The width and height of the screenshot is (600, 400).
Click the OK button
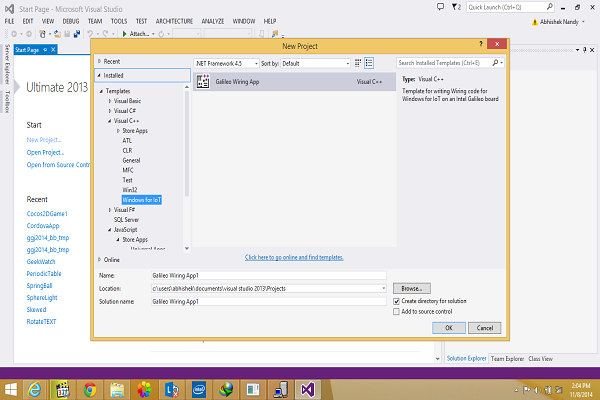pos(449,328)
